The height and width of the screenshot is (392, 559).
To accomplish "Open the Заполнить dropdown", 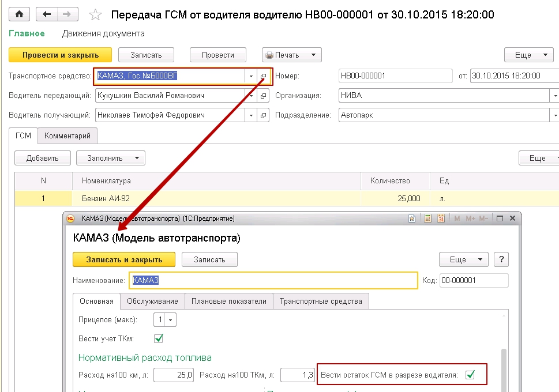I will [x=111, y=158].
